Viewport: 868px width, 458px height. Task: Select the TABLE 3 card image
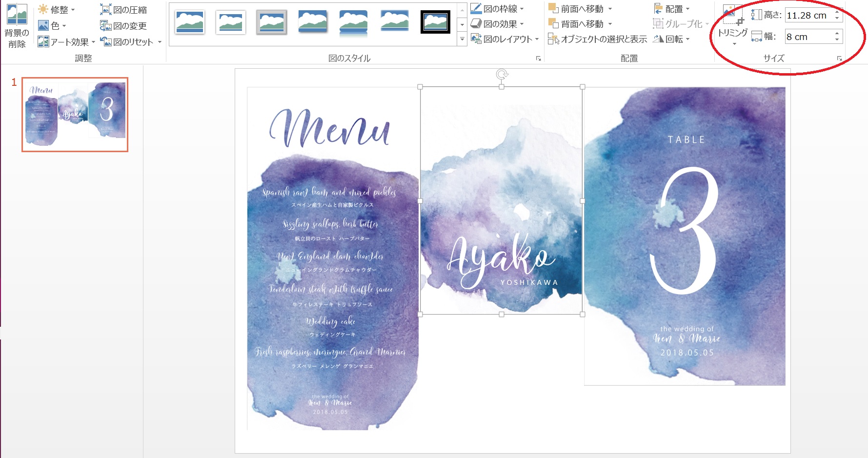point(685,236)
